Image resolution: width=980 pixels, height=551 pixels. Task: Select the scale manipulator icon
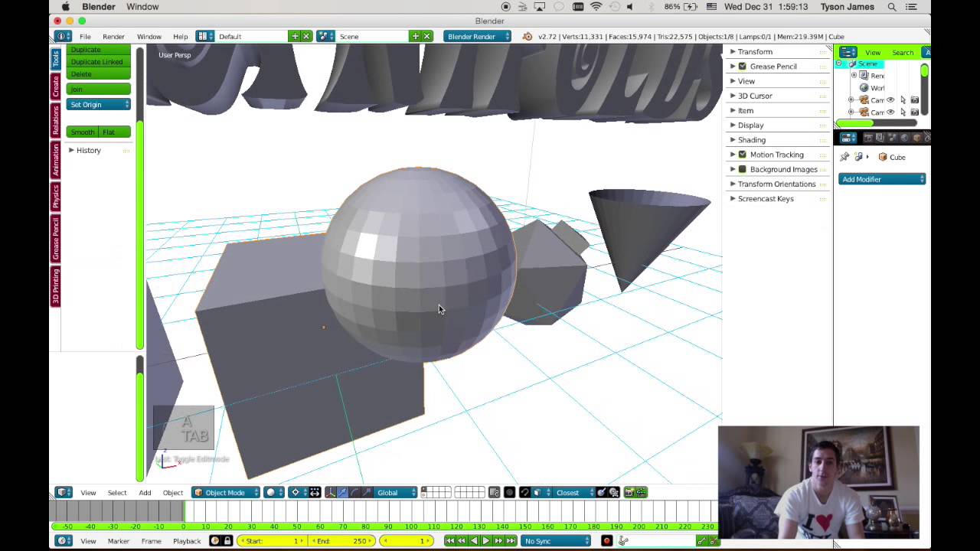pyautogui.click(x=367, y=493)
